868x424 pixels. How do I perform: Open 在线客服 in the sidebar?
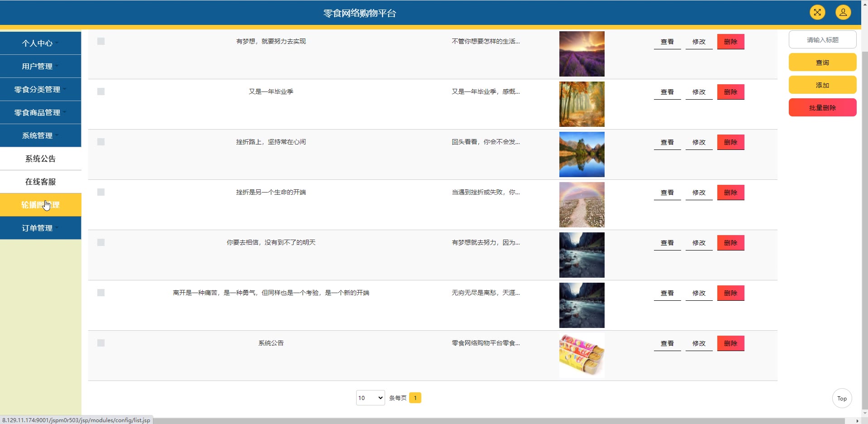41,182
